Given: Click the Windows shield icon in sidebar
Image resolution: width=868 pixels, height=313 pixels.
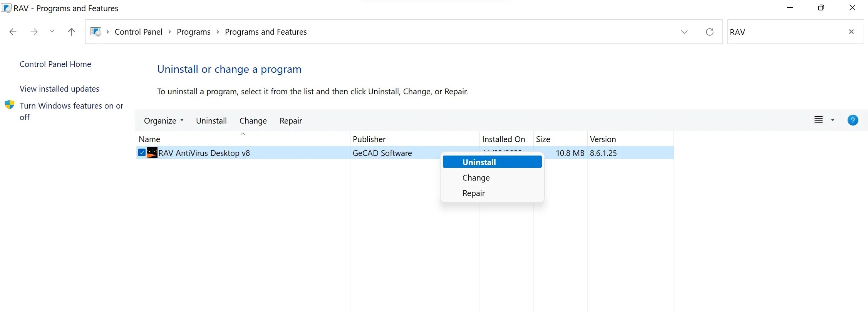Looking at the screenshot, I should (10, 105).
